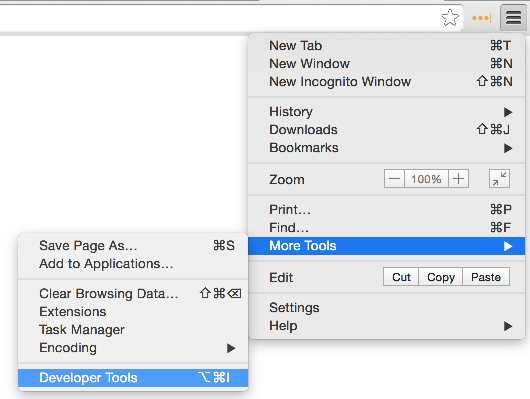Open Settings from the menu
The height and width of the screenshot is (399, 530).
(x=386, y=308)
